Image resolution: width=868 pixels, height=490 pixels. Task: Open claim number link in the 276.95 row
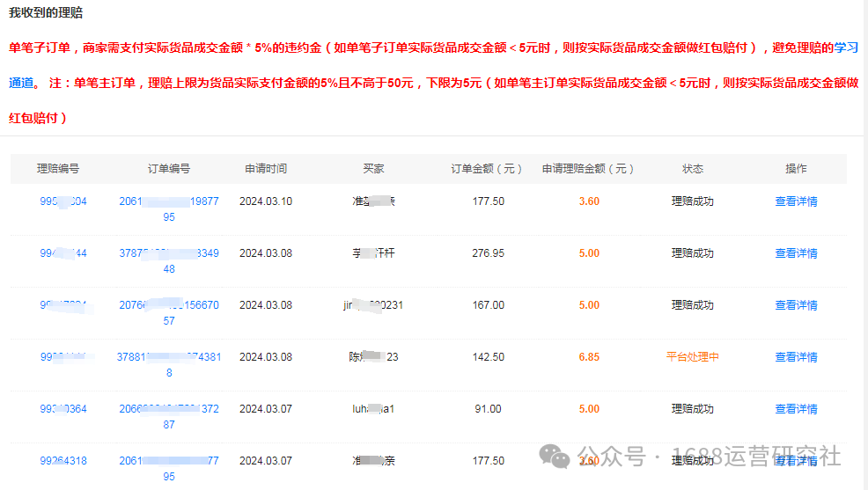pyautogui.click(x=63, y=253)
